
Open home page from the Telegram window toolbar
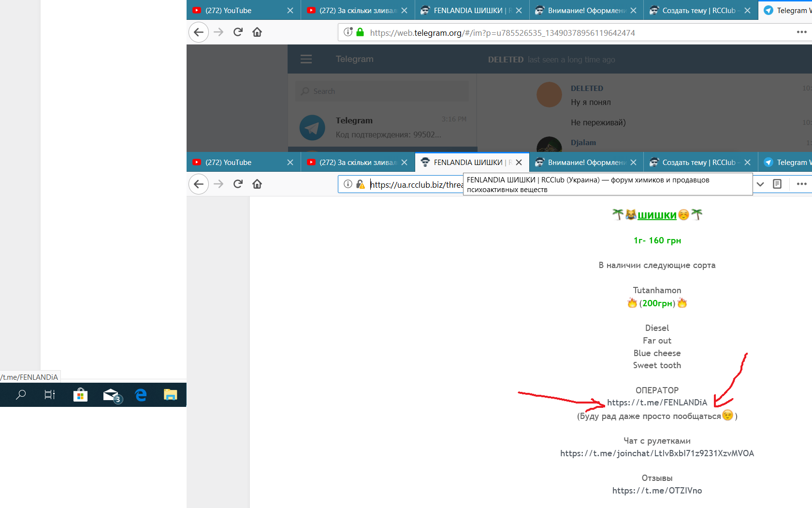pos(257,32)
